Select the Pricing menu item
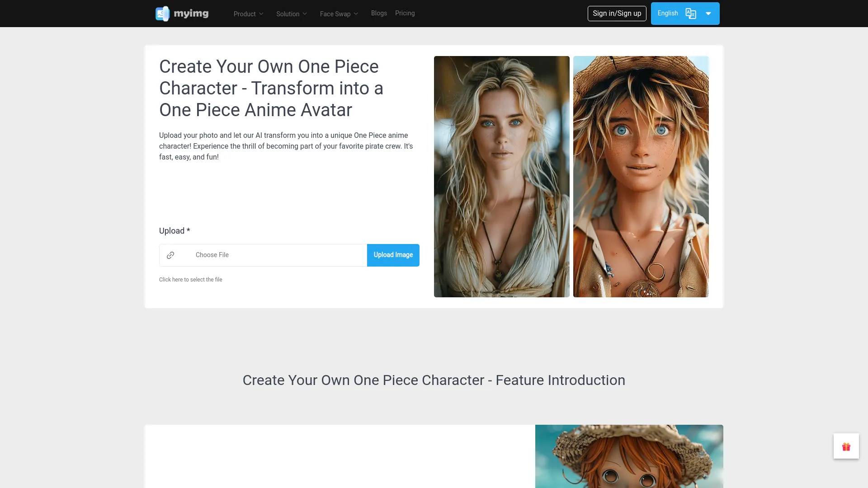 (x=405, y=13)
